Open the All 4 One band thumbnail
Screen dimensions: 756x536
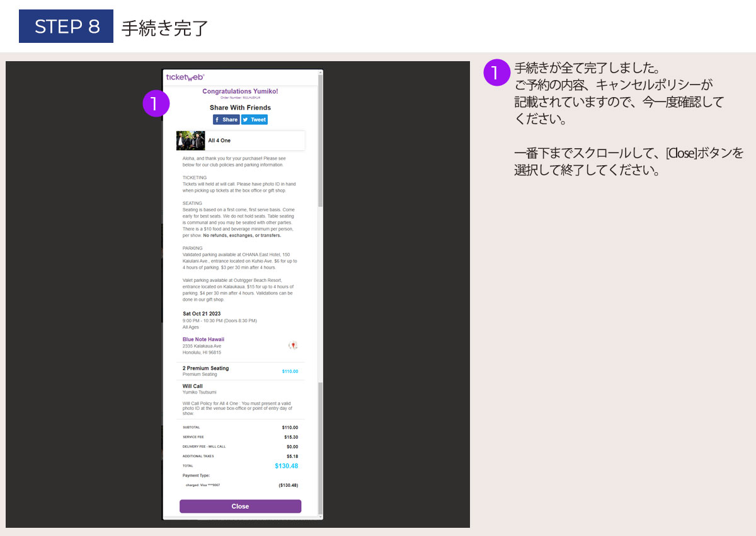pos(190,141)
